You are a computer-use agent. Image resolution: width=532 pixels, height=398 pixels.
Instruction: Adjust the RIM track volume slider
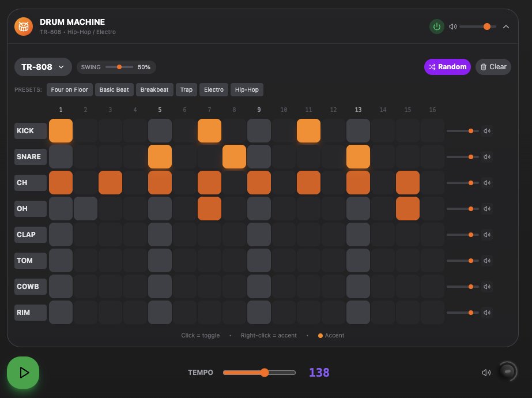pyautogui.click(x=462, y=313)
